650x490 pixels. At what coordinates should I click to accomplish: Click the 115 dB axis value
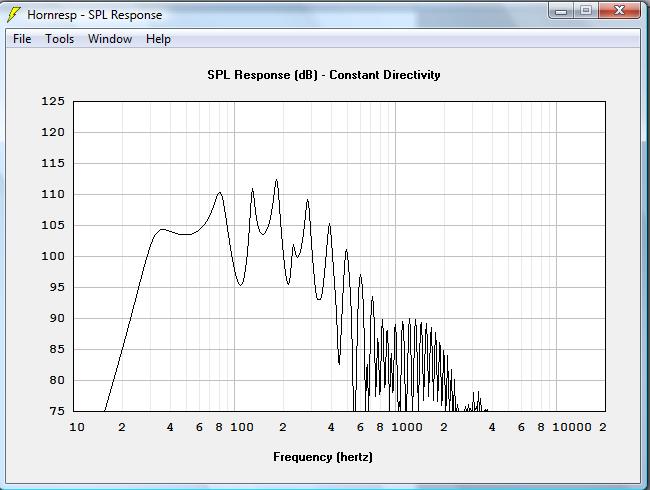pyautogui.click(x=53, y=163)
